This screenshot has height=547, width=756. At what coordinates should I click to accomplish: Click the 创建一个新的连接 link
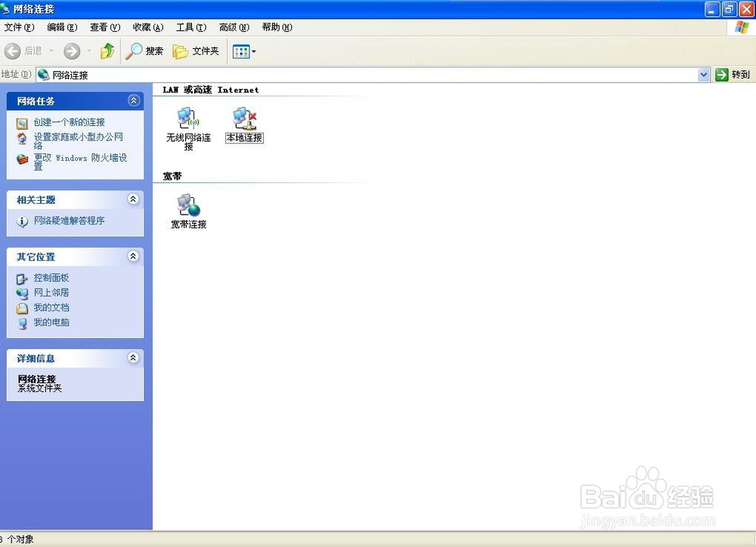[x=70, y=122]
